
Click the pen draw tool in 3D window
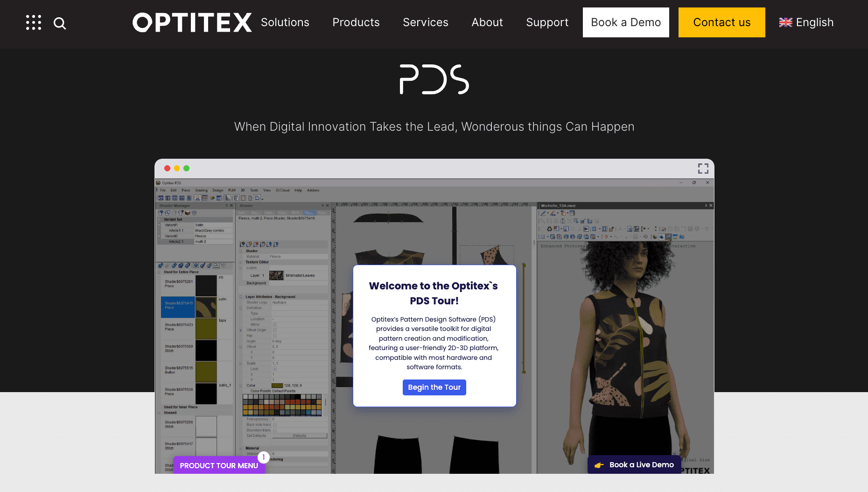point(543,213)
